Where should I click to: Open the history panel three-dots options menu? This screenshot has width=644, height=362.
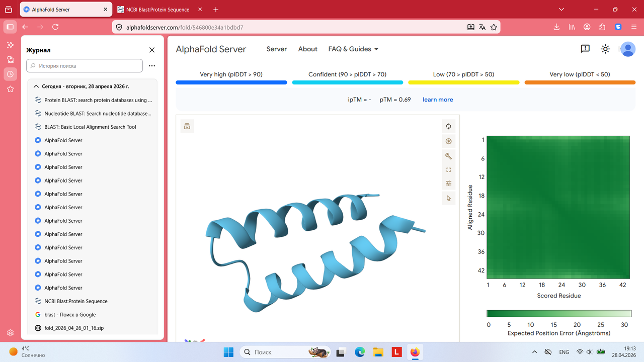click(x=152, y=66)
